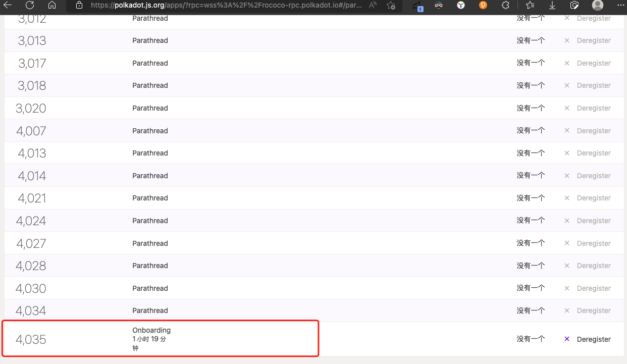Select para ID 4,013
The width and height of the screenshot is (627, 364).
[32, 153]
